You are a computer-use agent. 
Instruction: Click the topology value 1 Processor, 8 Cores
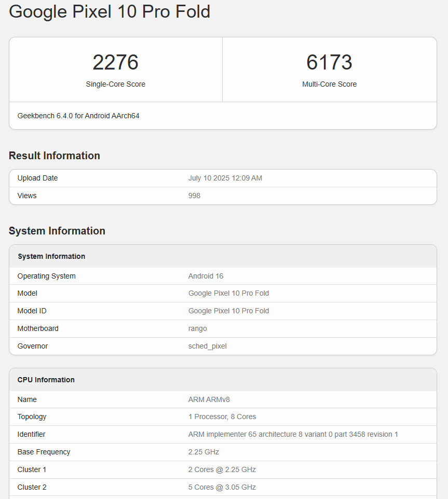pyautogui.click(x=222, y=417)
